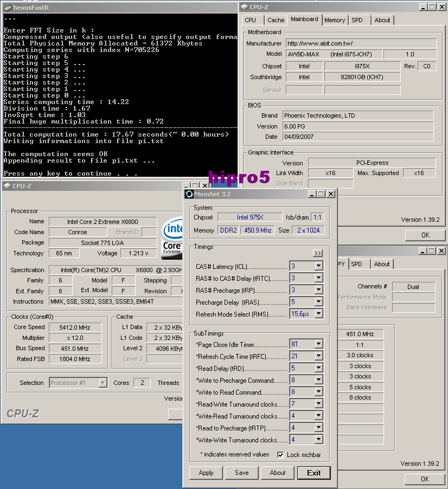Open MemSet's About button
The width and height of the screenshot is (448, 489).
tap(278, 473)
